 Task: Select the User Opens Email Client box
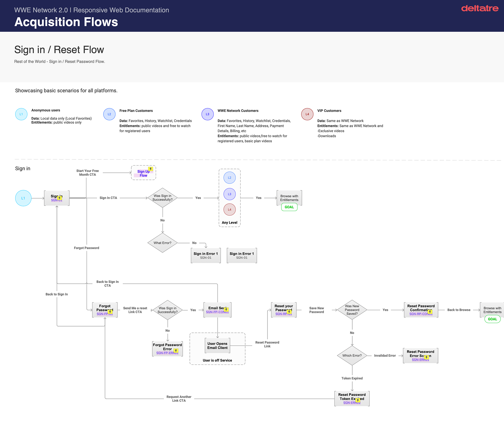(x=217, y=346)
